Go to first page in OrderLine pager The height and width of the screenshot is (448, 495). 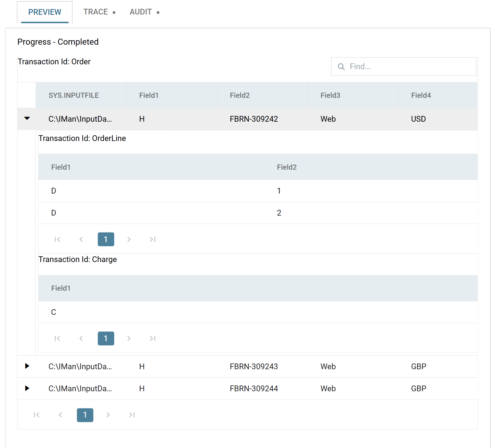[x=57, y=239]
